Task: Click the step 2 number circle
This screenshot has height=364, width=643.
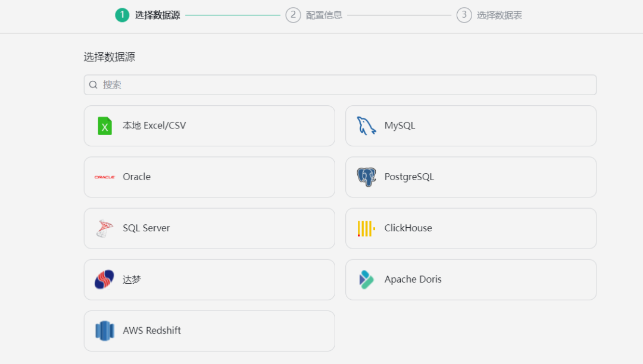Action: tap(293, 15)
